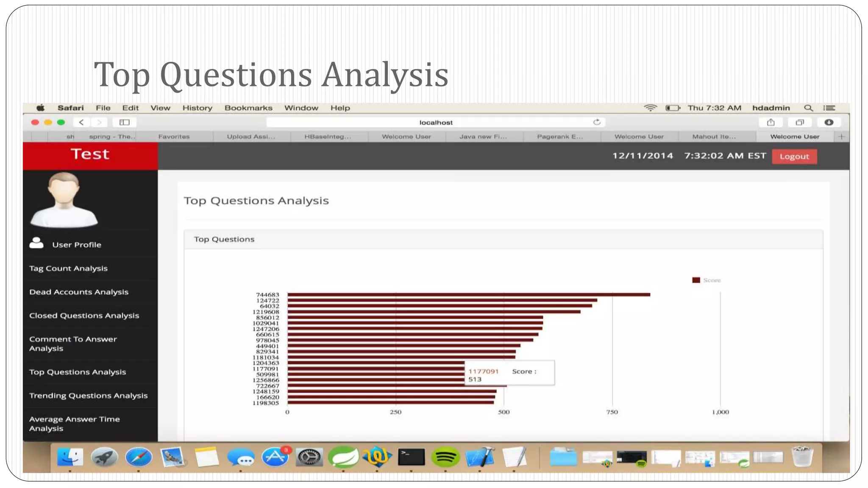Click Safari forward navigation arrow
The image size is (868, 488).
99,122
